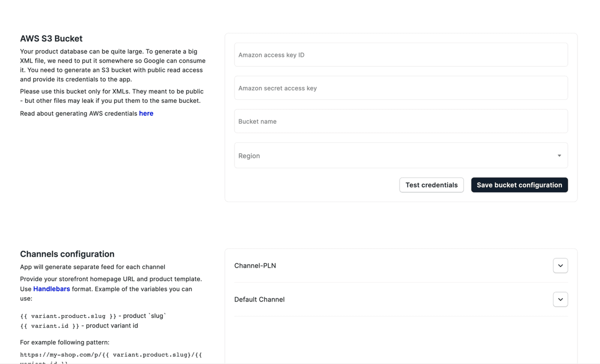Verify AWS keys using the Test credentials button

[x=431, y=185]
